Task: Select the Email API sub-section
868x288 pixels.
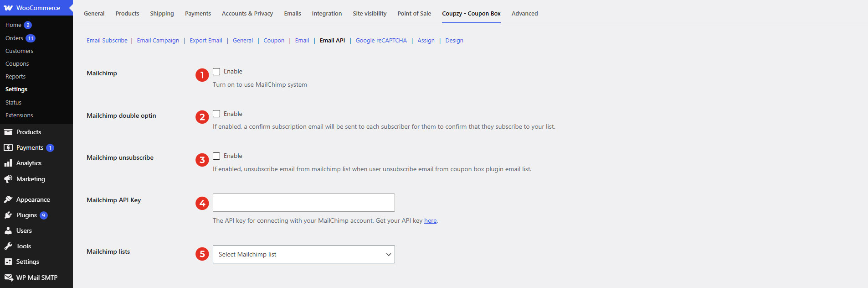Action: [x=332, y=40]
